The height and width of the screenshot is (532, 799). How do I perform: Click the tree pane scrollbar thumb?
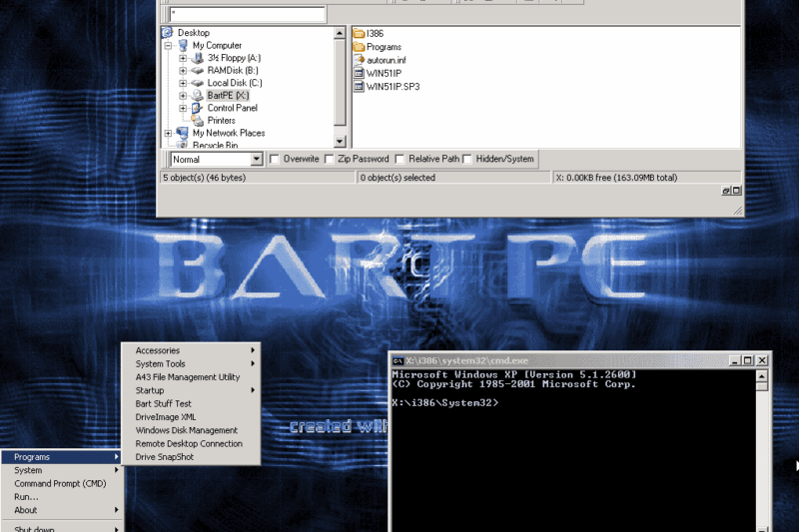[x=340, y=82]
